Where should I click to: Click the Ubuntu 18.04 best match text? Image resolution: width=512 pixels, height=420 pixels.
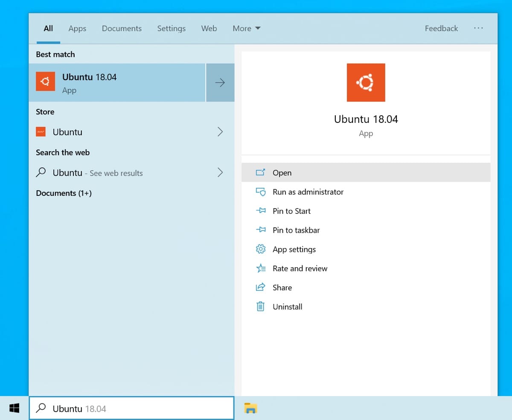pos(89,77)
